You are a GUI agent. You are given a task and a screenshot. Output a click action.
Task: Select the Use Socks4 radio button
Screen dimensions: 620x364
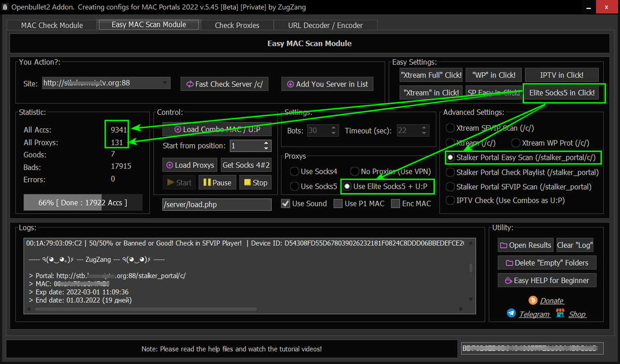pyautogui.click(x=294, y=171)
